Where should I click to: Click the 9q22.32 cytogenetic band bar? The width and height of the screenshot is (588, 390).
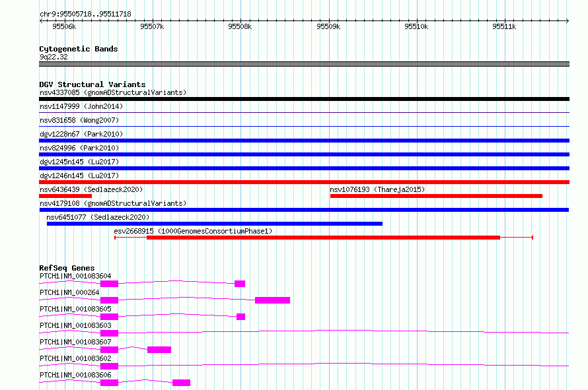[304, 64]
